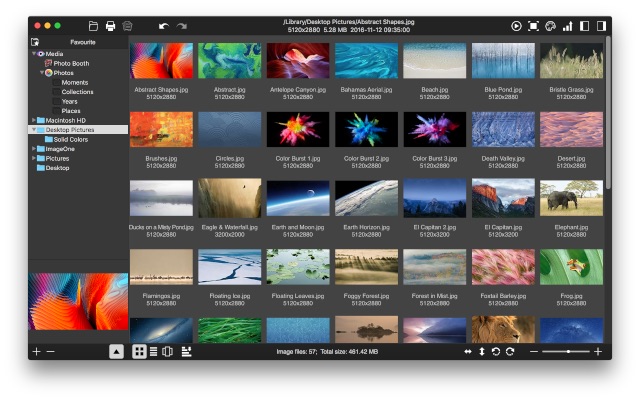Click the vertical scrollbar of the grid
This screenshot has height=400, width=640.
pos(608,112)
